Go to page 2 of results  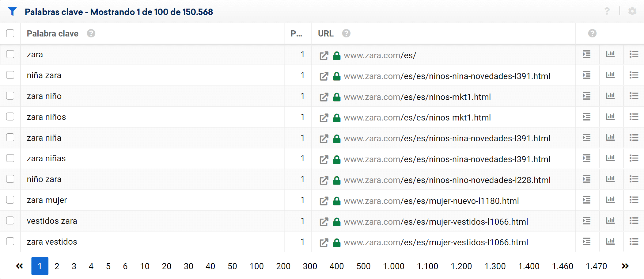tap(57, 266)
